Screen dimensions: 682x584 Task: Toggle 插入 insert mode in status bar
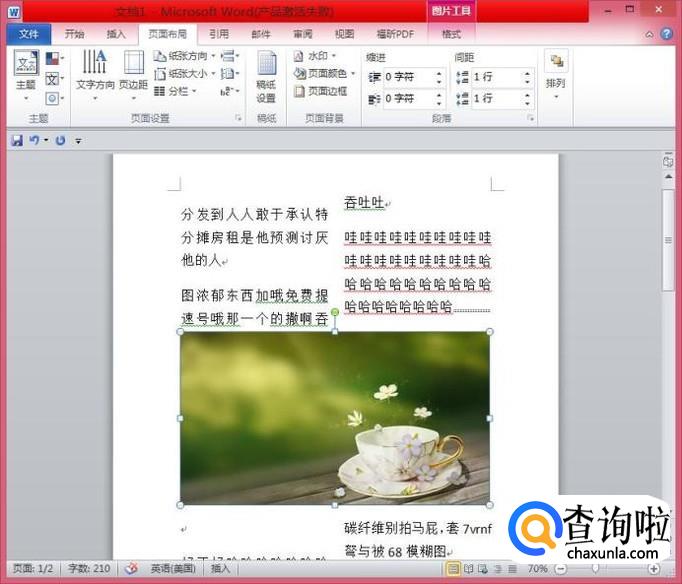(x=220, y=568)
